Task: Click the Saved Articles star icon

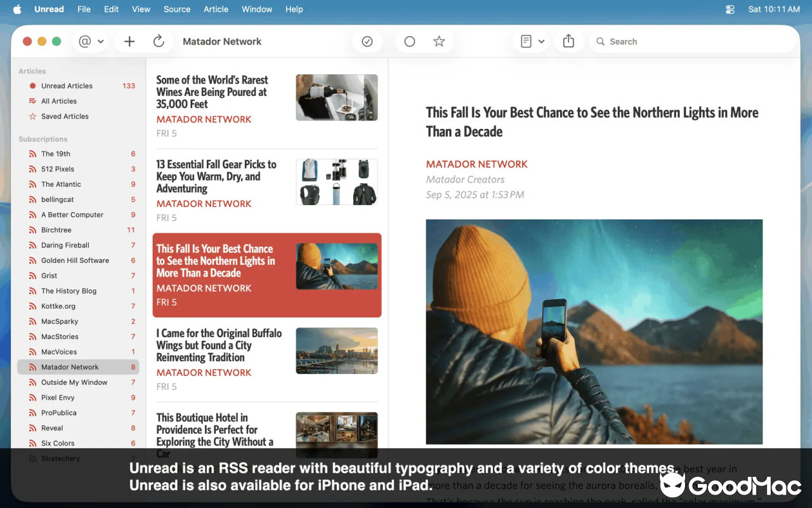Action: point(32,116)
